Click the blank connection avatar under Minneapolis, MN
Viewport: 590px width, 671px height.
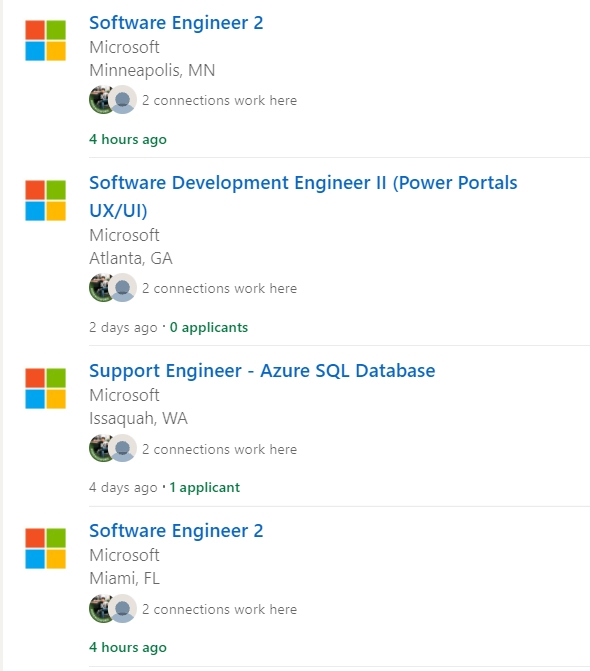coord(123,100)
